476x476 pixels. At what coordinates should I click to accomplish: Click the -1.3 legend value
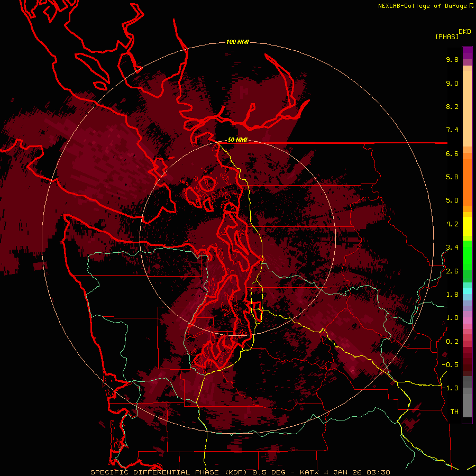450,388
